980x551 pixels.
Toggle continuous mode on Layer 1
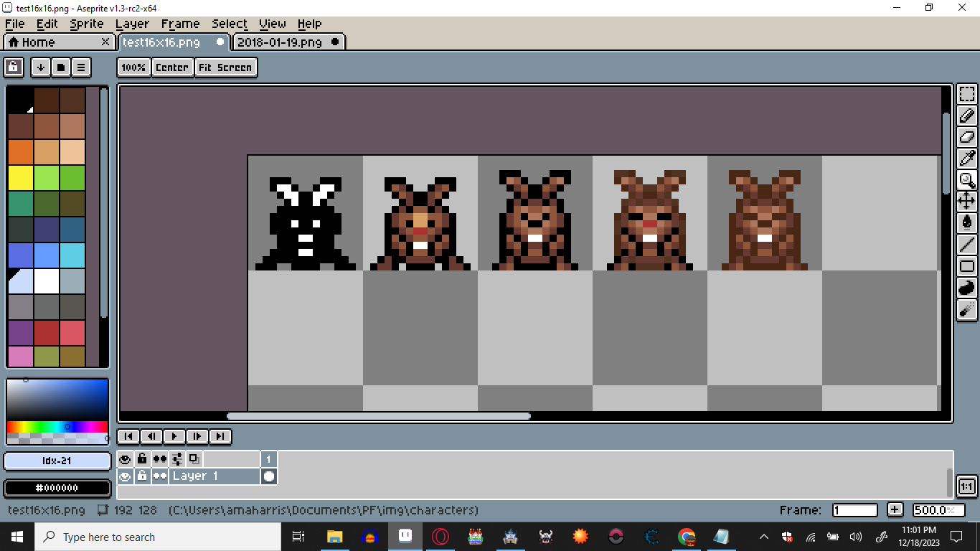pos(159,476)
